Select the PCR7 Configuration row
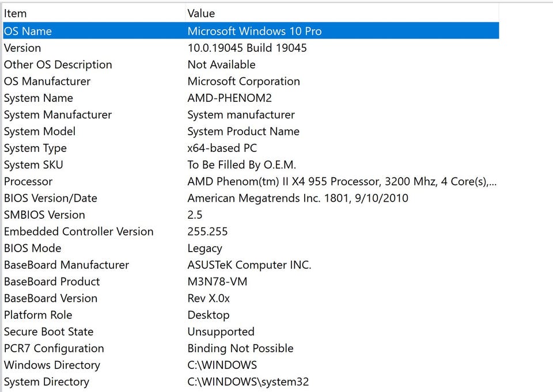This screenshot has height=392, width=553. click(x=54, y=348)
